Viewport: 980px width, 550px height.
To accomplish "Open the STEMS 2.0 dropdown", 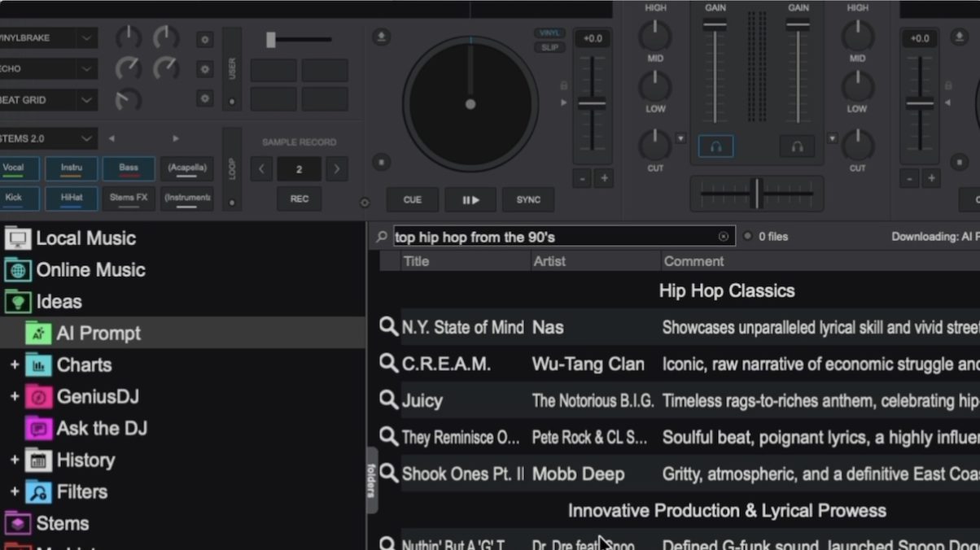I will click(86, 138).
